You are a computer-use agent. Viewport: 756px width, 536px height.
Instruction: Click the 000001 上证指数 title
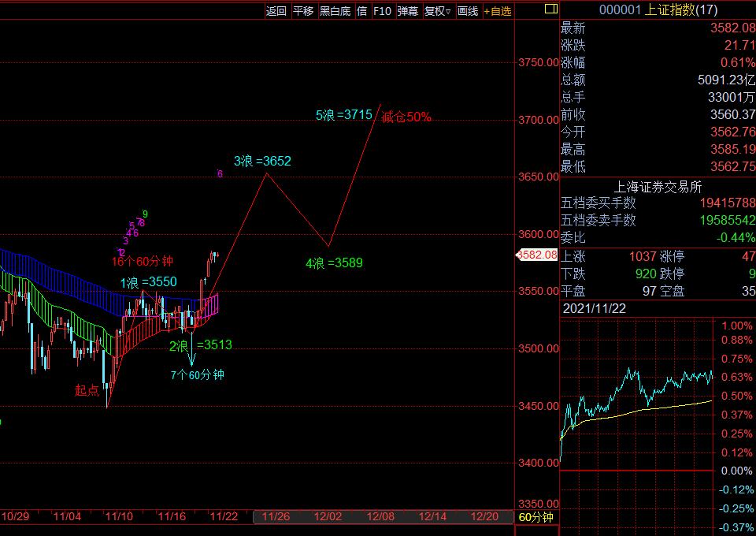[658, 9]
